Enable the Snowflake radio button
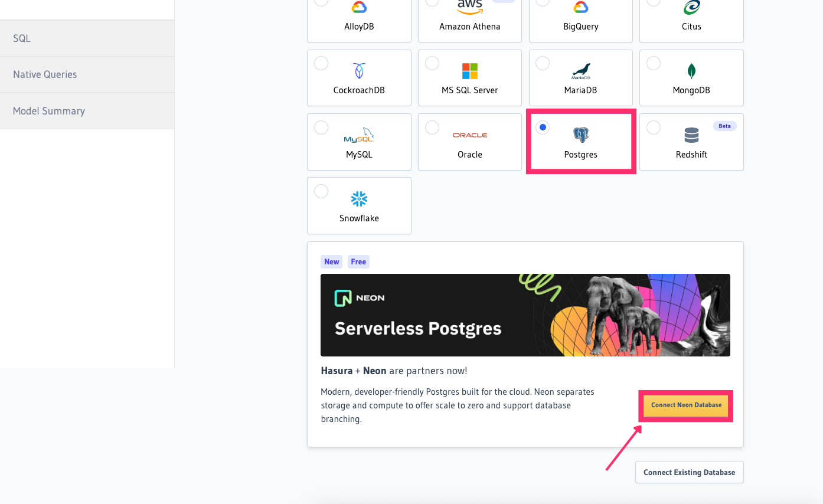The width and height of the screenshot is (823, 504). pos(321,191)
